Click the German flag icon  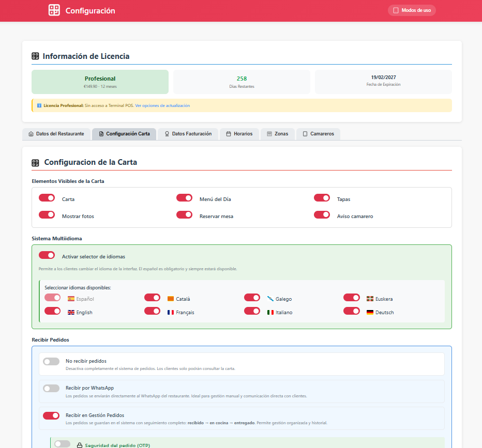[x=370, y=312]
